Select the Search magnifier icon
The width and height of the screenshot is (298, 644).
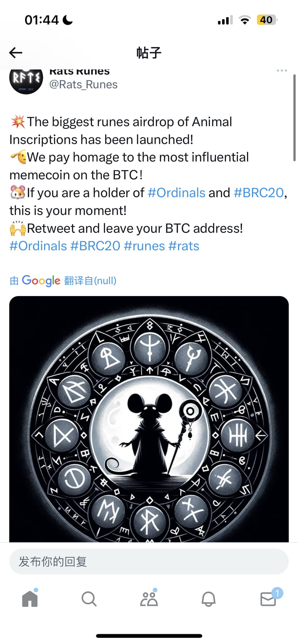[89, 598]
